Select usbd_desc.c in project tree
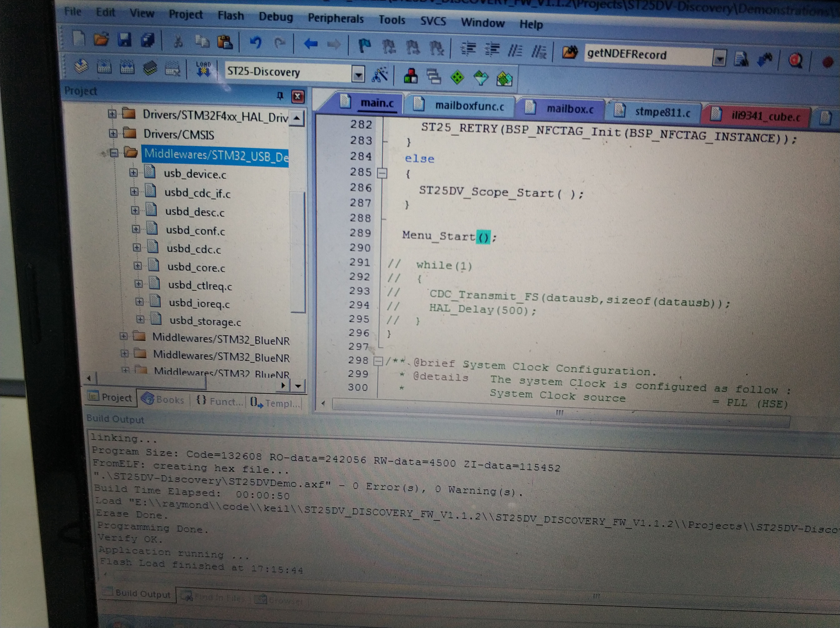 [195, 212]
